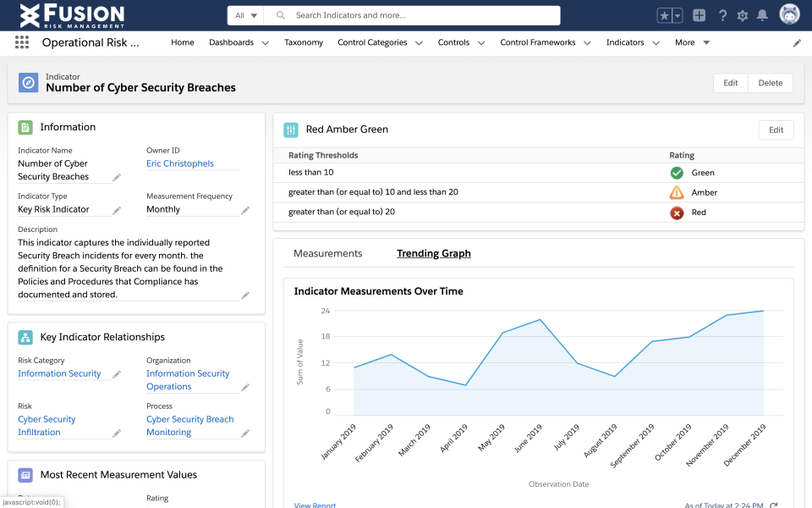Image resolution: width=812 pixels, height=508 pixels.
Task: Click the green check rating icon
Action: point(676,173)
